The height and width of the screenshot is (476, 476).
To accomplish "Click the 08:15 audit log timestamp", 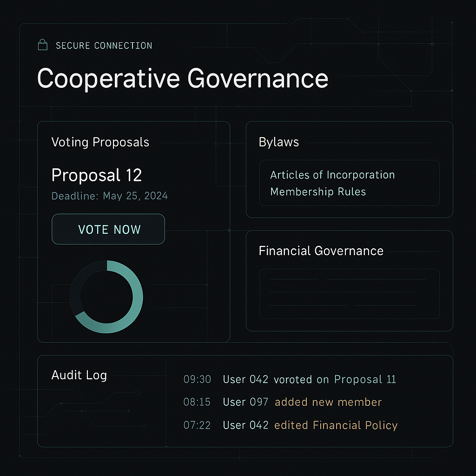I will tap(197, 402).
